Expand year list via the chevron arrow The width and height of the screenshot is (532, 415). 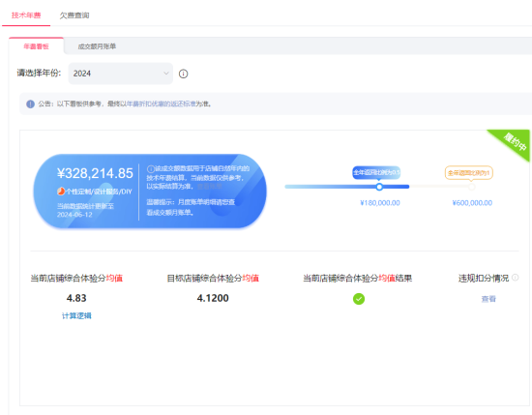166,74
